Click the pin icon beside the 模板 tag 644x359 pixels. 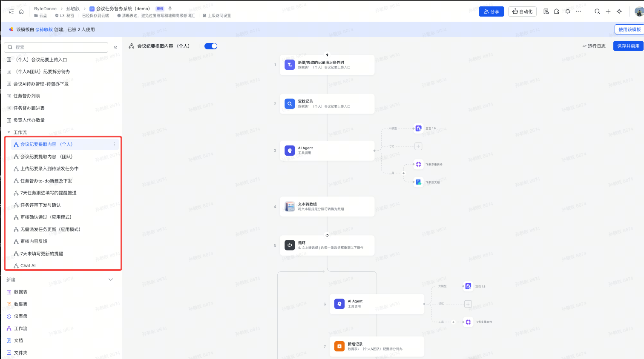click(170, 9)
